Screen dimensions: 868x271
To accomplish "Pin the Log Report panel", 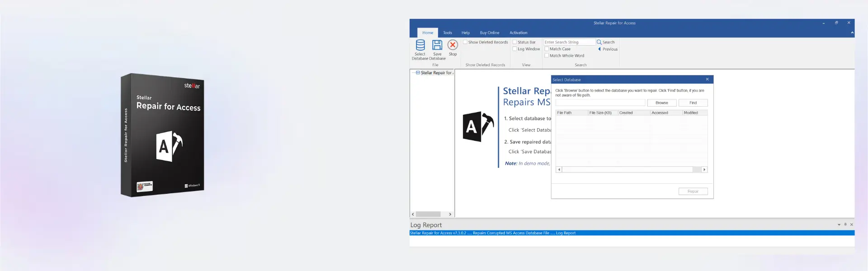I will tap(845, 224).
